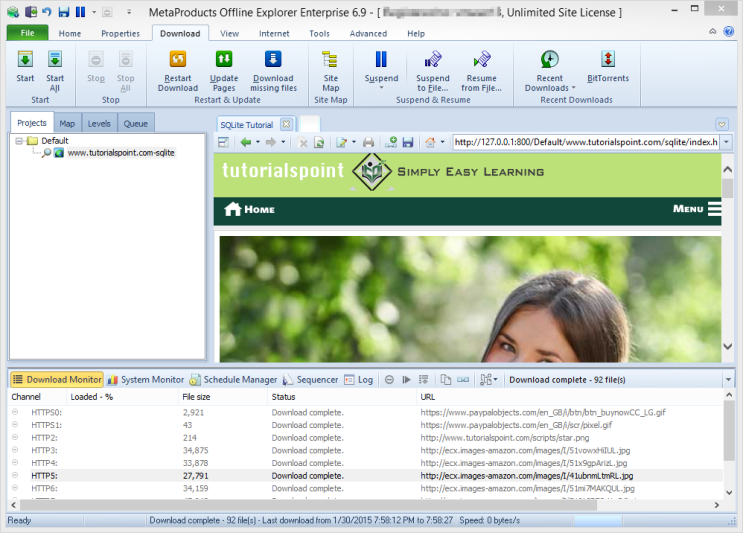Toggle the browser layout panel icon
This screenshot has height=533, width=743.
223,142
